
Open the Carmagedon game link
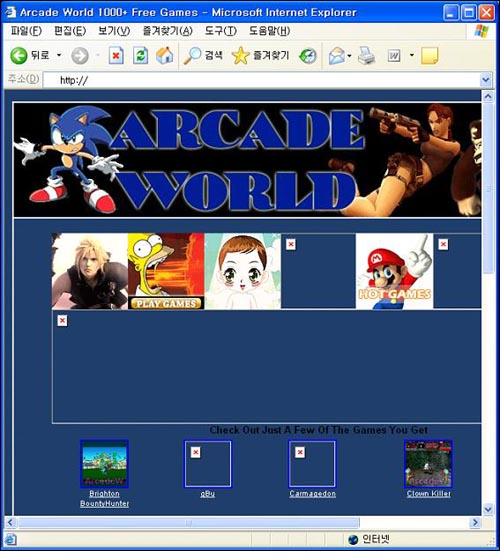coord(312,493)
